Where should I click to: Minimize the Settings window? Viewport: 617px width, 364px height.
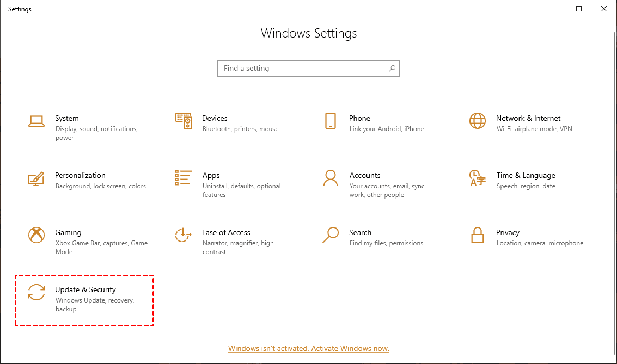tap(554, 9)
